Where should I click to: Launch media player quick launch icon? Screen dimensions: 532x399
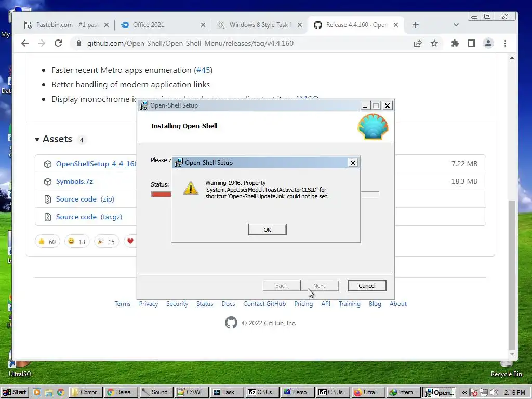(x=37, y=393)
